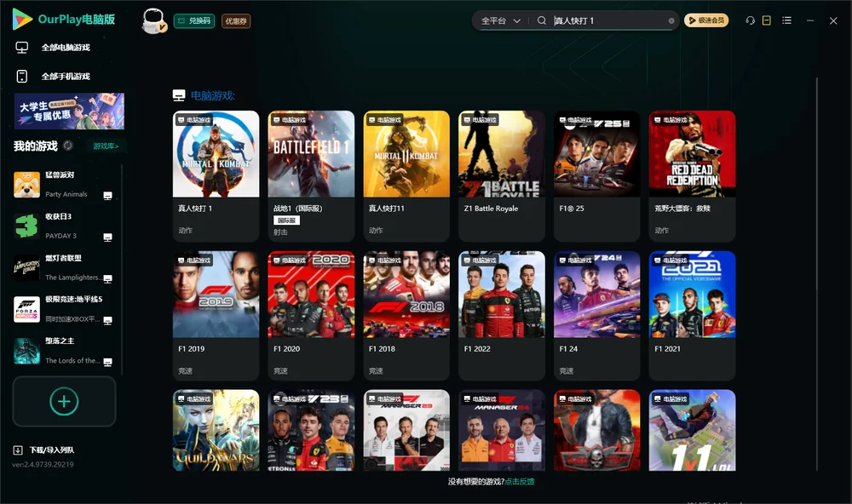
Task: Refresh the 我的游戏 list
Action: (68, 146)
